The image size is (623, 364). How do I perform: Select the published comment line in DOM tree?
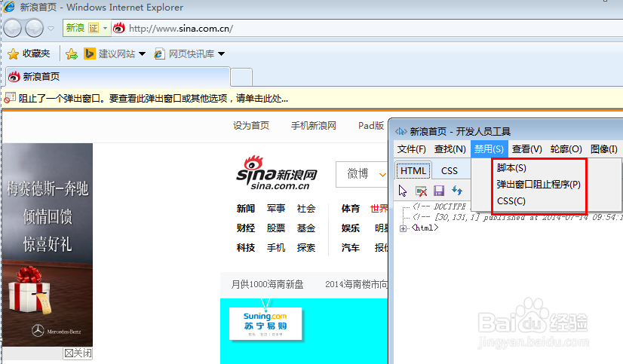517,217
